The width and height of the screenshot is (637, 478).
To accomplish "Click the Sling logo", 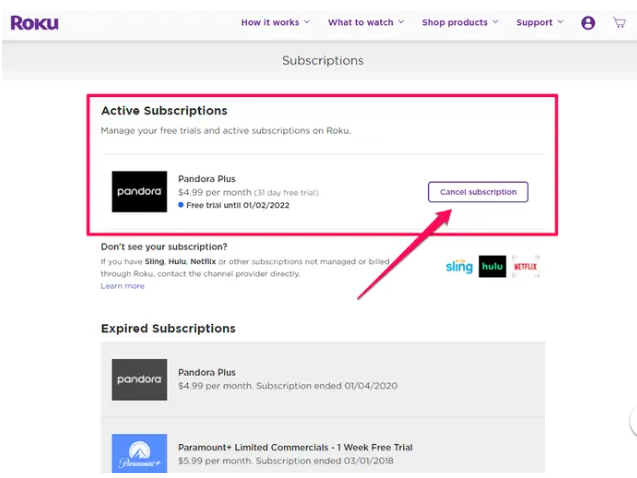I will 459,266.
